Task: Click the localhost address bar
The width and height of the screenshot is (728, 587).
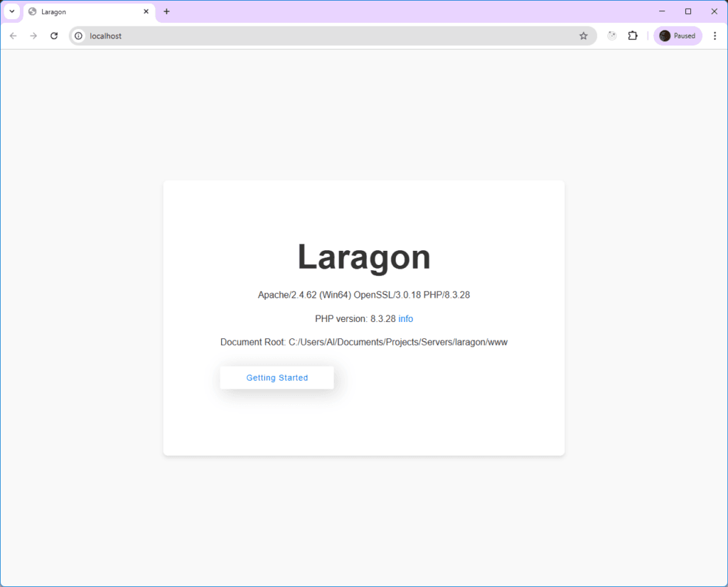Action: point(213,36)
